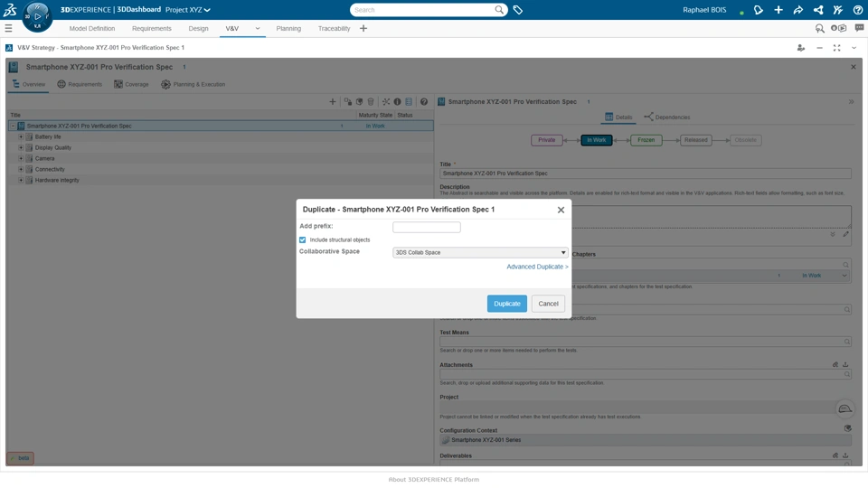Expand the Hardware integrity tree node
The height and width of the screenshot is (488, 868).
[21, 180]
